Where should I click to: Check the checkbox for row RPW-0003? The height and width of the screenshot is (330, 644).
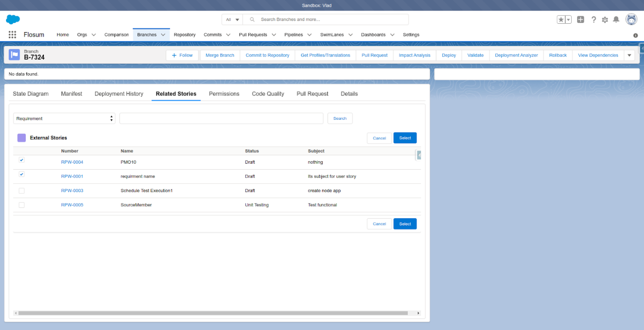point(21,191)
